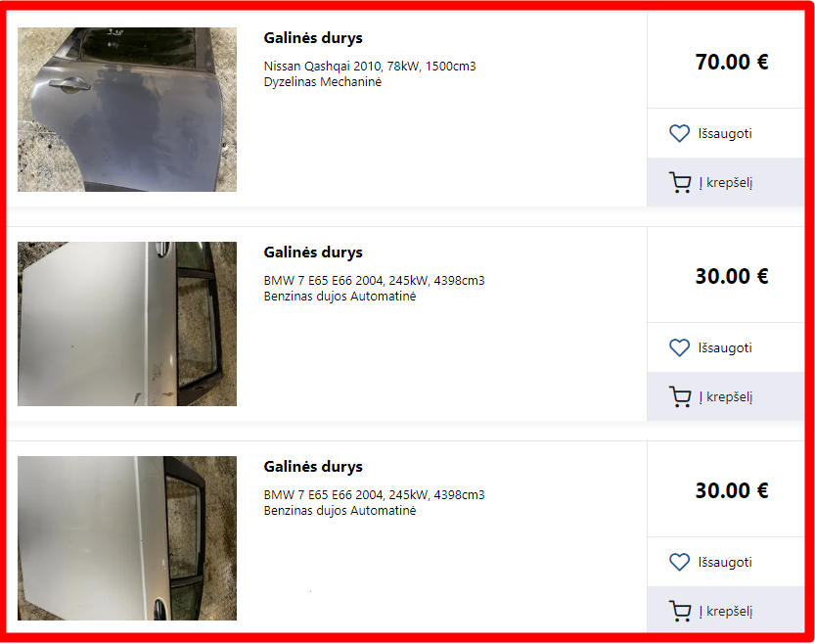Click the heart icon on the Nissan Qashqai listing
This screenshot has height=644, width=815.
coord(679,133)
